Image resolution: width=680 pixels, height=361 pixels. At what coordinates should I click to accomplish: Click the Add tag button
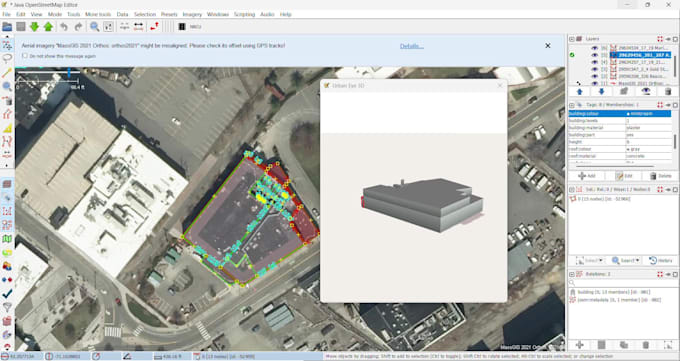point(587,176)
